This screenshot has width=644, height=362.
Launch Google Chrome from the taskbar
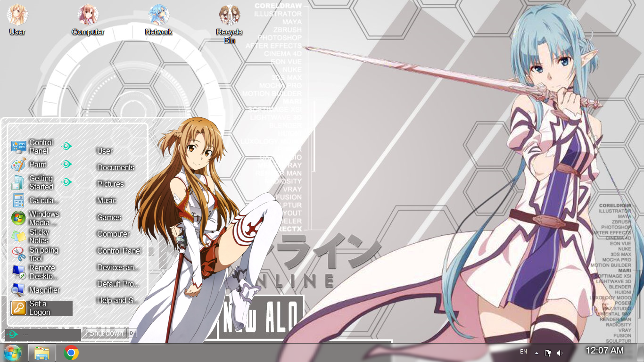(x=71, y=353)
